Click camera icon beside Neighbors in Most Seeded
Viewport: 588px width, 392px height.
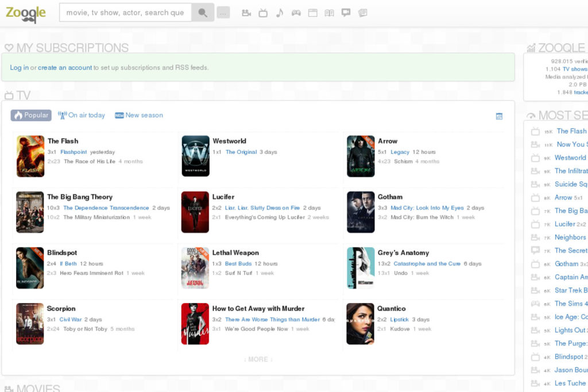click(536, 237)
